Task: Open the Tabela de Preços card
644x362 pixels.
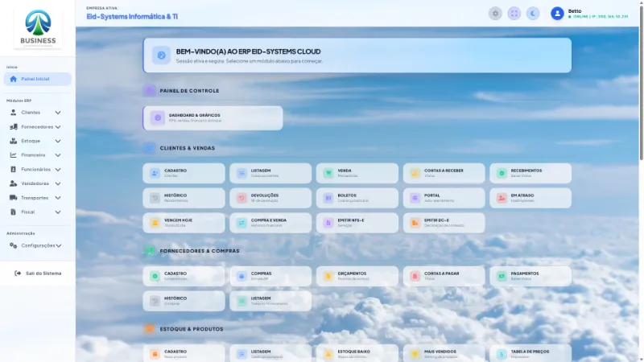Action: click(x=530, y=354)
